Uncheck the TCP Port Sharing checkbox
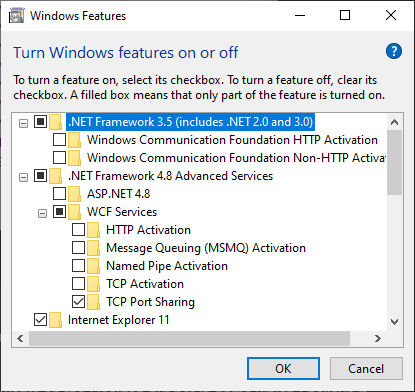The width and height of the screenshot is (415, 392). point(78,302)
